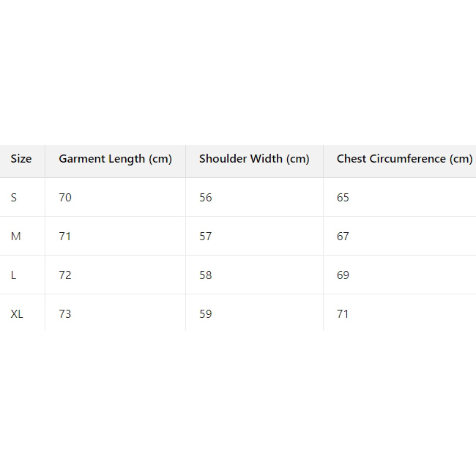Click shoulder width value 58 for size L
The width and height of the screenshot is (476, 476).
pos(206,275)
